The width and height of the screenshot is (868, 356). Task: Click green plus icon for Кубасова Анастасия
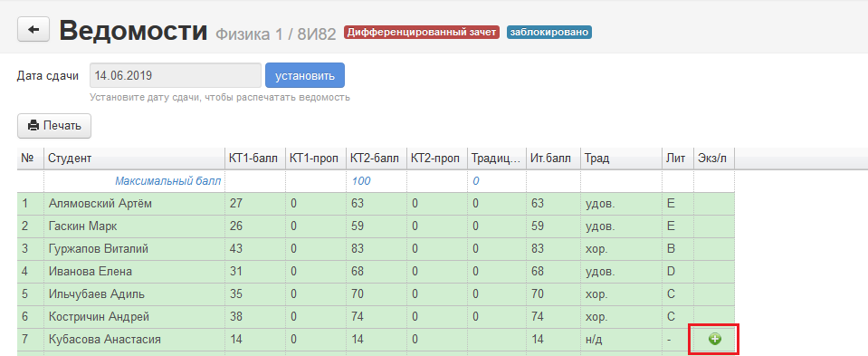(714, 339)
